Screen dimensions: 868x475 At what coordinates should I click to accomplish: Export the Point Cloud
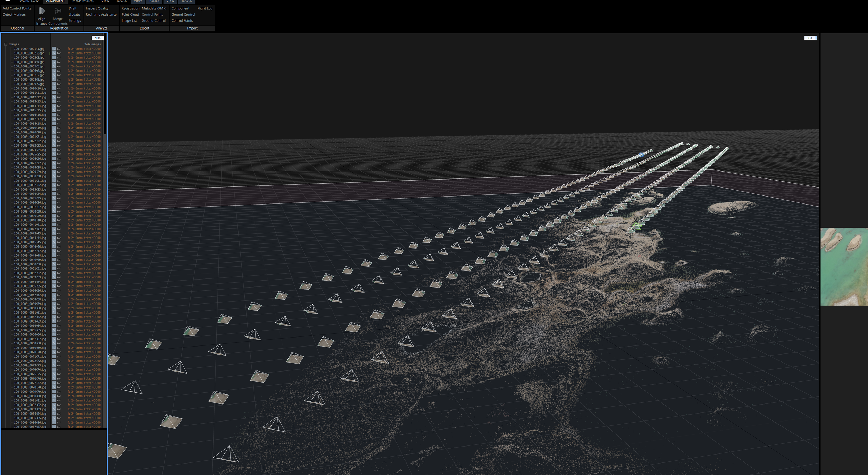point(130,15)
